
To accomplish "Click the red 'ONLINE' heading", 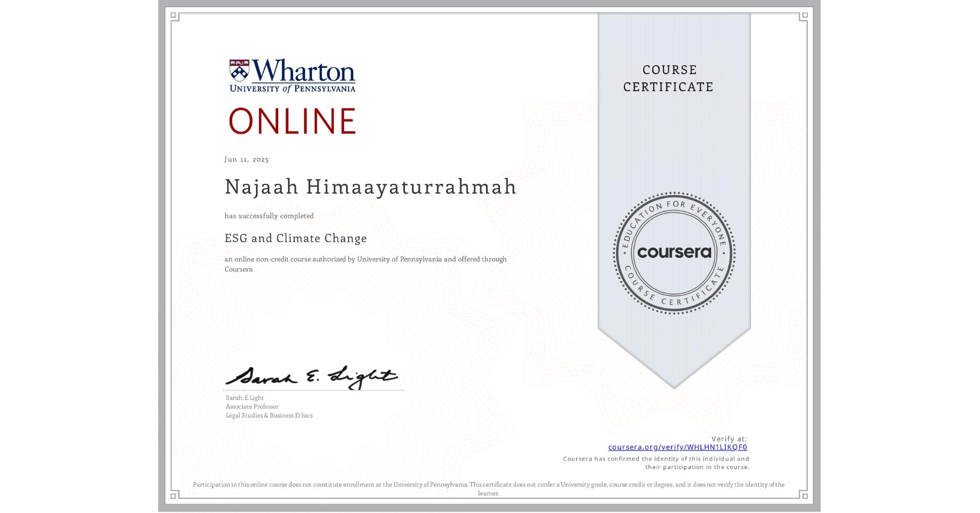I will click(x=291, y=119).
